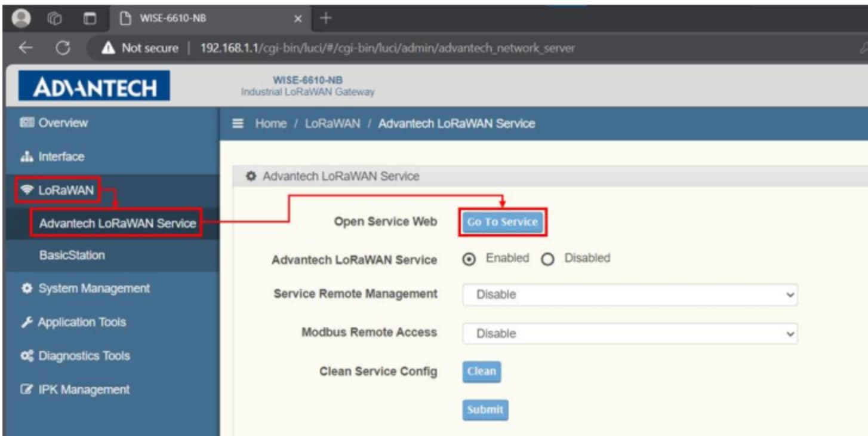Click the Industrial LoRaWAN Gateway subtitle
The height and width of the screenshot is (436, 868).
tap(307, 92)
